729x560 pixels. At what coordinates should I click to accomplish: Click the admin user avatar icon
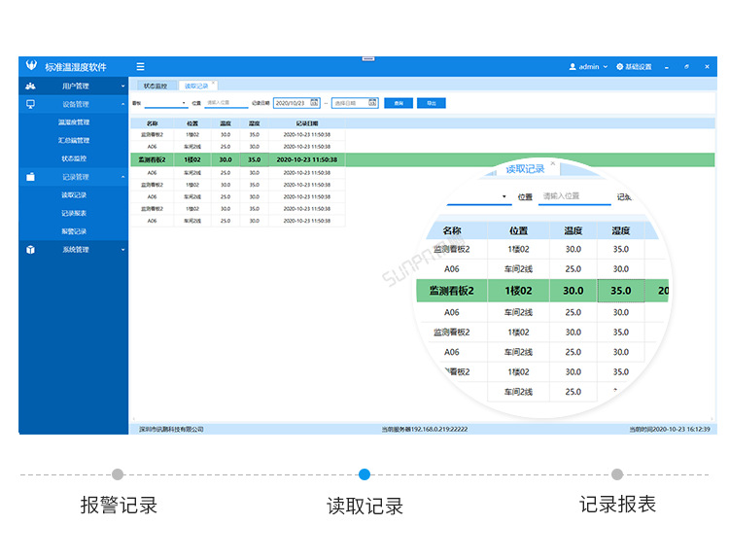pyautogui.click(x=573, y=66)
